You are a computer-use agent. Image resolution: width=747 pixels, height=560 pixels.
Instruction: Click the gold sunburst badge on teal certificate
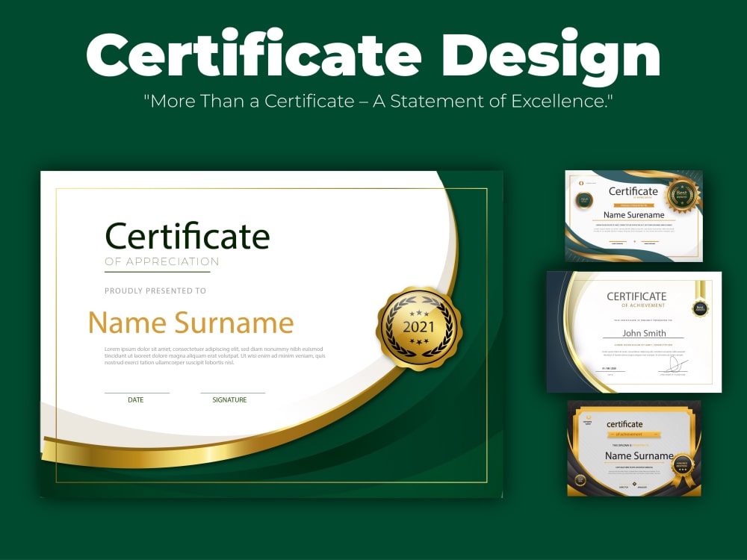point(682,195)
